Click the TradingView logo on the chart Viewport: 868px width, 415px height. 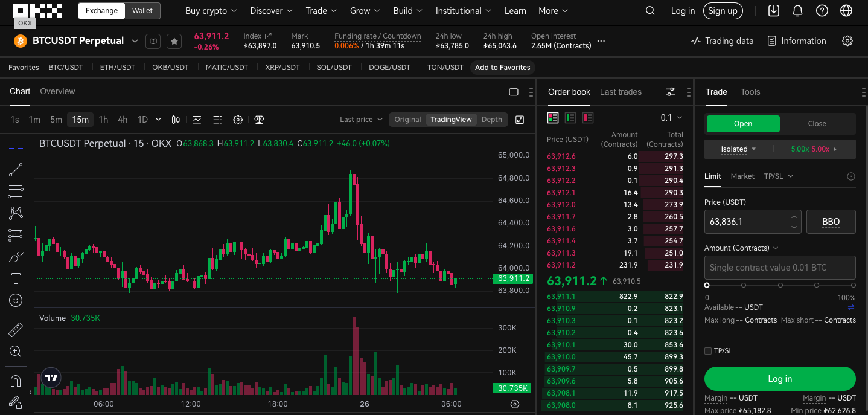point(51,378)
